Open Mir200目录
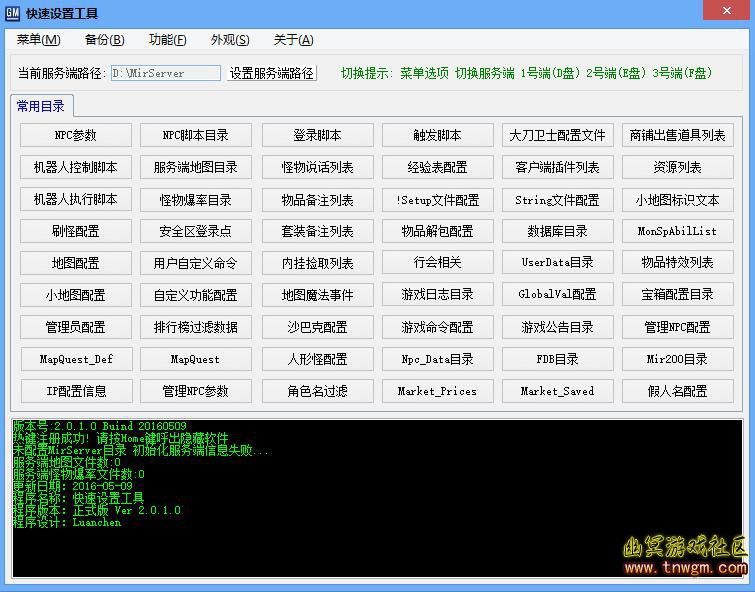This screenshot has height=592, width=755. [677, 359]
